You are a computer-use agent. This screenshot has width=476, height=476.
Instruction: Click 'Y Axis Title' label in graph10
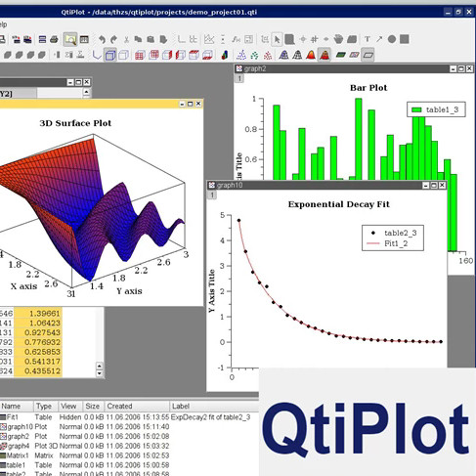coord(212,290)
